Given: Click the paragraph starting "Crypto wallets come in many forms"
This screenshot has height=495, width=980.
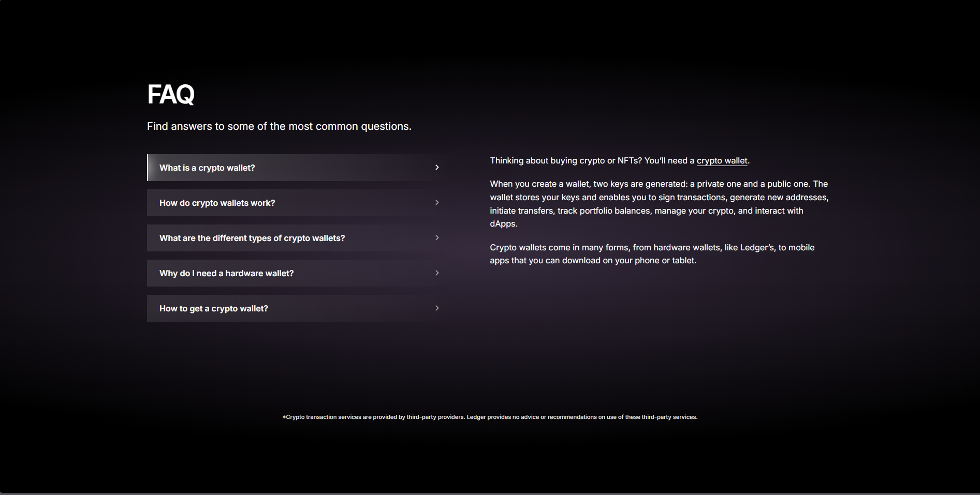Looking at the screenshot, I should coord(652,254).
